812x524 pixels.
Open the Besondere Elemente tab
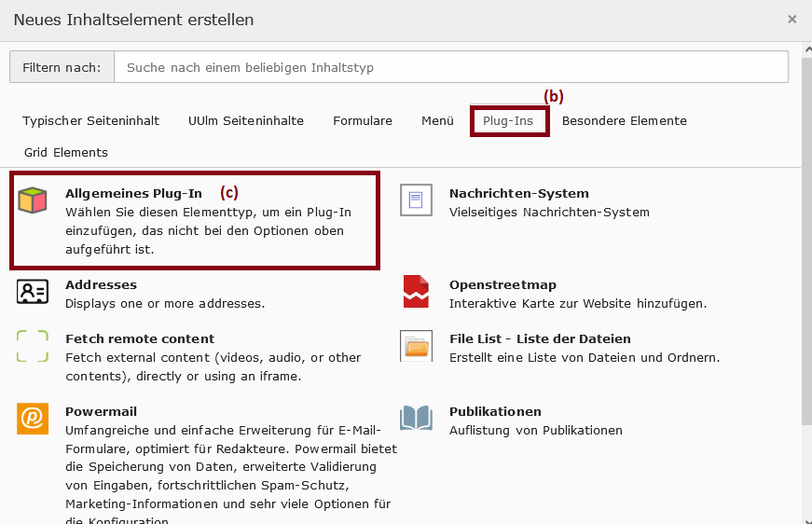coord(625,120)
